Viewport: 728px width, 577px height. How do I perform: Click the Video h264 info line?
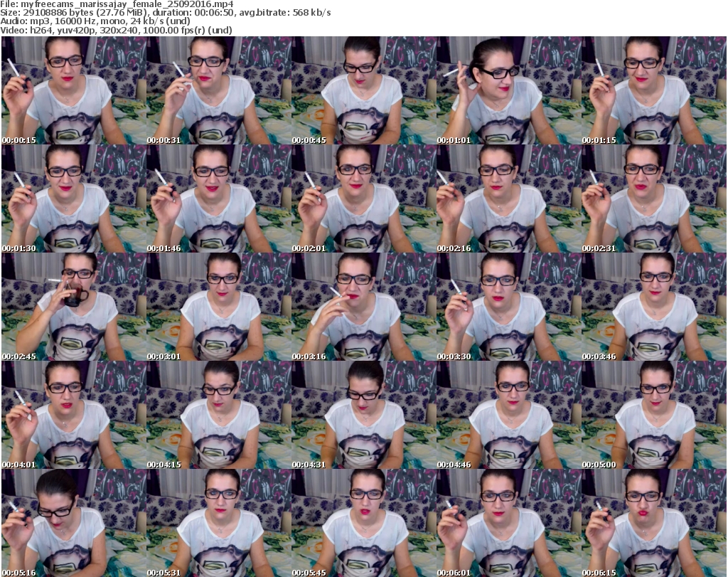(116, 30)
